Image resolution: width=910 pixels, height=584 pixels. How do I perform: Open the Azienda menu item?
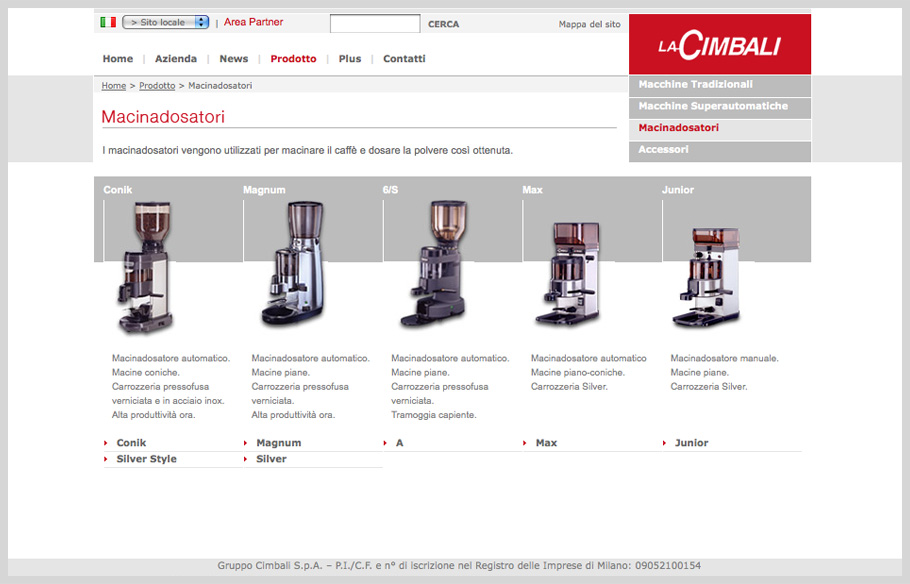coord(176,59)
